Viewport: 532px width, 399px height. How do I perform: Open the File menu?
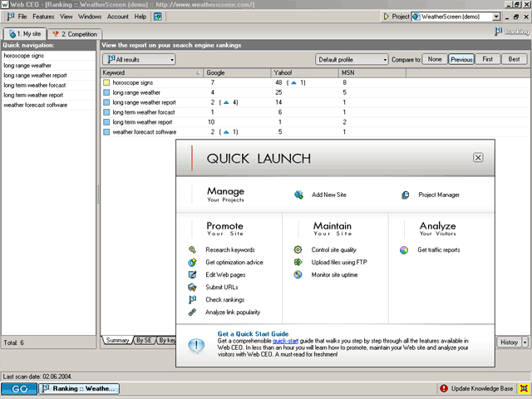coord(22,17)
